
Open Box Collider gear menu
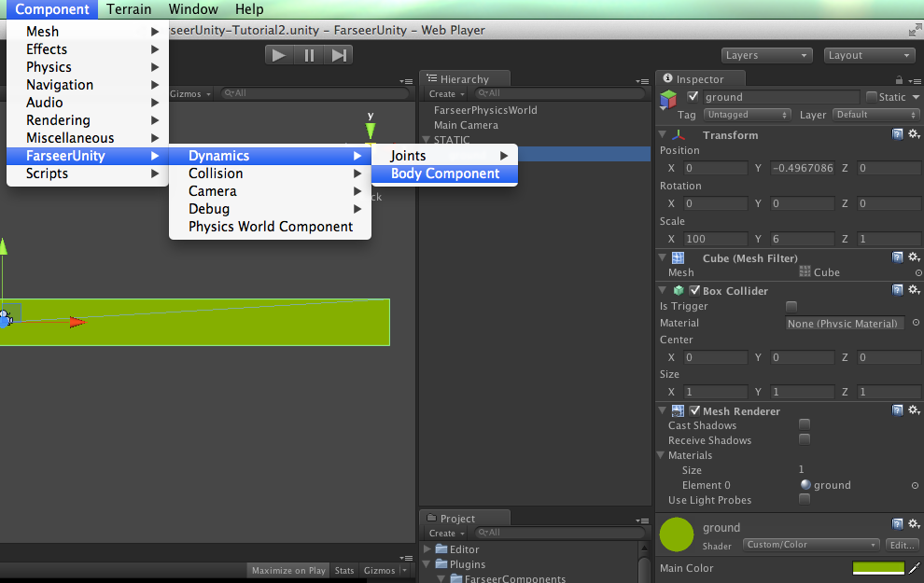(914, 290)
